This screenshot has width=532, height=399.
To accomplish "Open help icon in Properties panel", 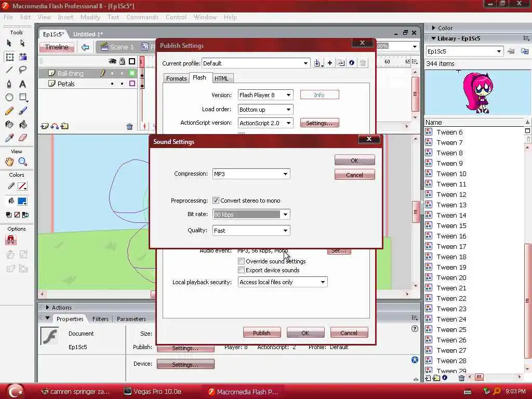I will (x=415, y=328).
